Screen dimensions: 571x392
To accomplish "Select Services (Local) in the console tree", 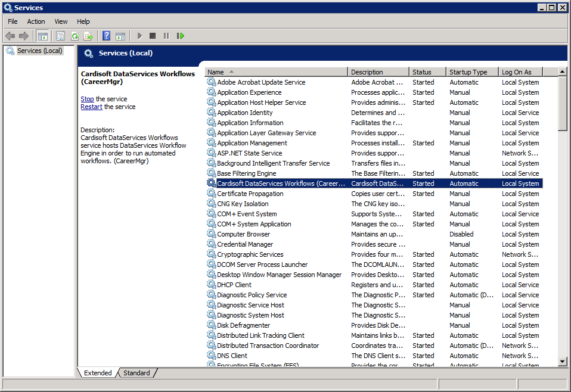I will (x=40, y=51).
